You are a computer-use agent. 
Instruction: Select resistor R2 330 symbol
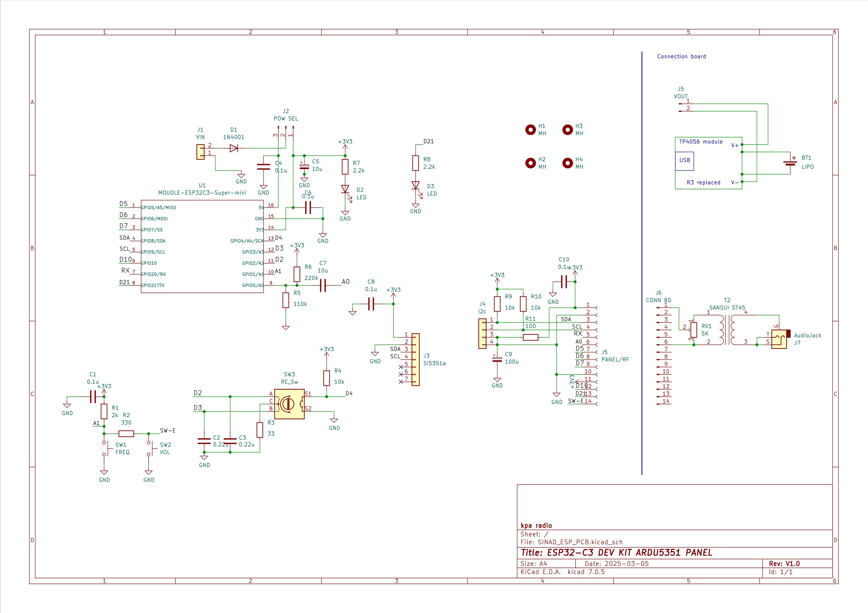click(126, 433)
